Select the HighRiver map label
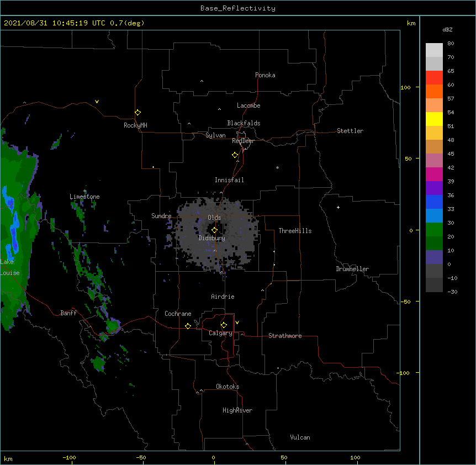This screenshot has width=476, height=465. [237, 410]
